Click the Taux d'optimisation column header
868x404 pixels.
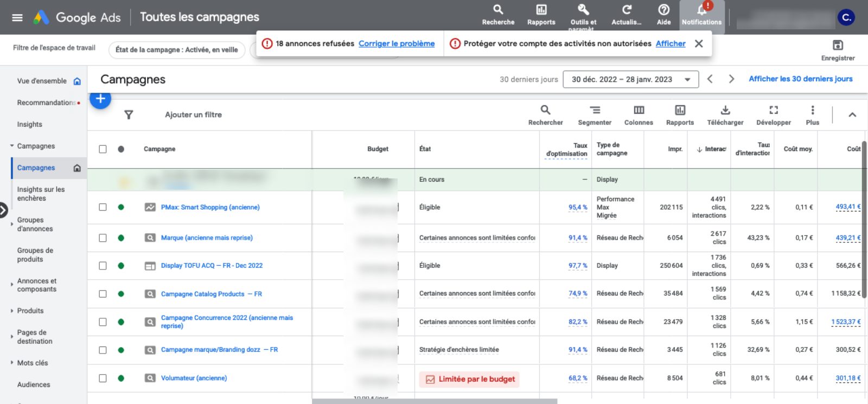click(x=566, y=150)
